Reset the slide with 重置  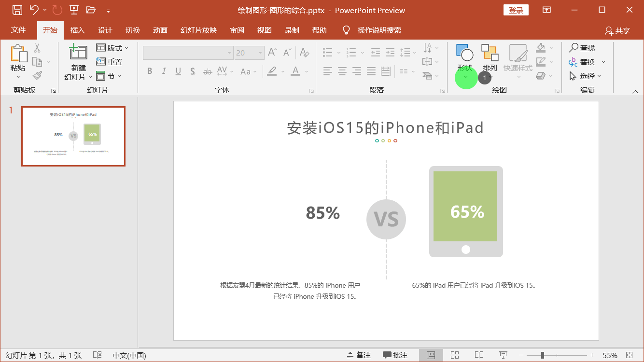109,62
